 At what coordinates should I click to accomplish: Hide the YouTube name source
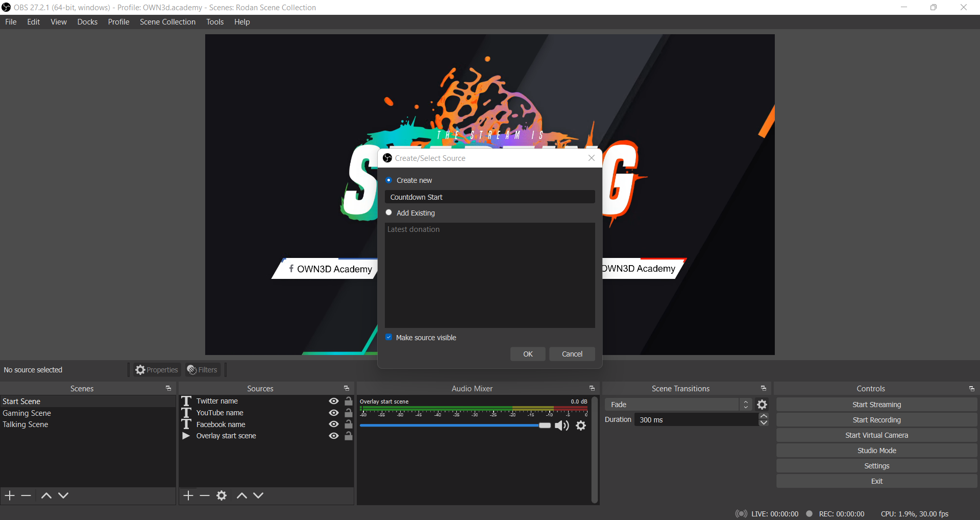point(334,413)
